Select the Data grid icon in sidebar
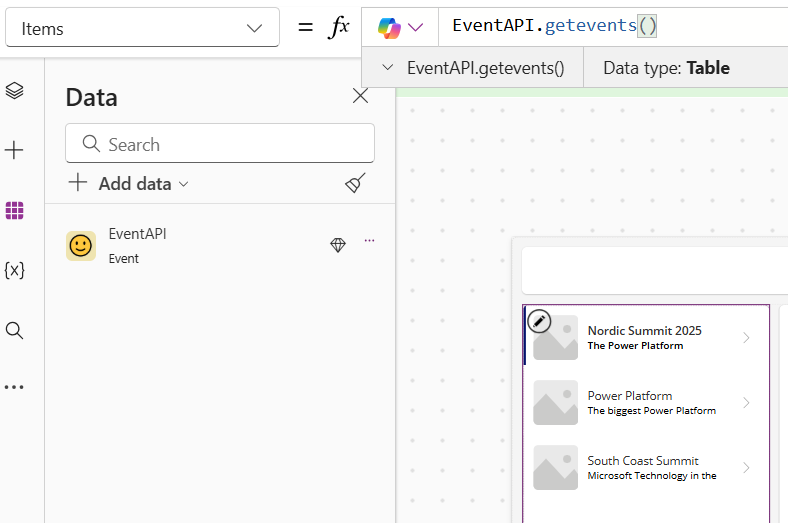The image size is (788, 523). coord(14,211)
